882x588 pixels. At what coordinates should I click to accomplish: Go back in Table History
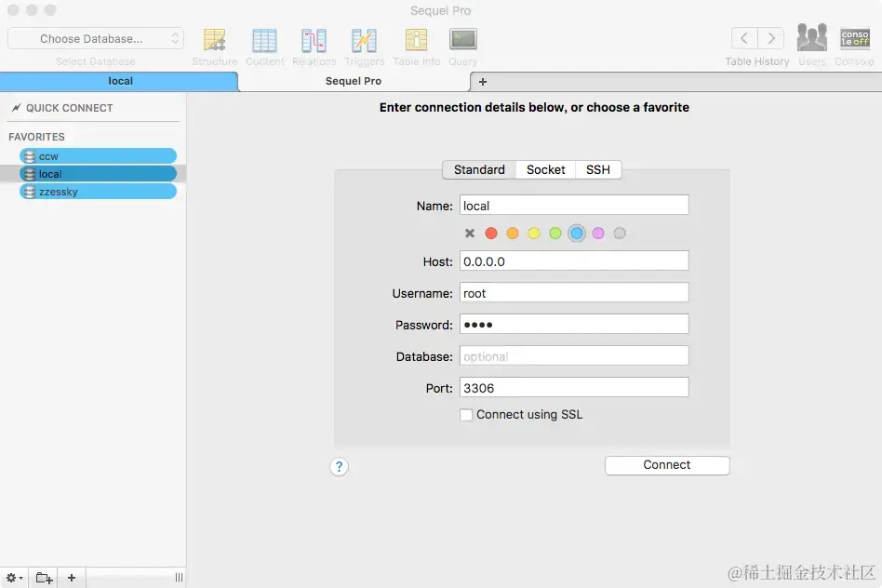(x=744, y=38)
